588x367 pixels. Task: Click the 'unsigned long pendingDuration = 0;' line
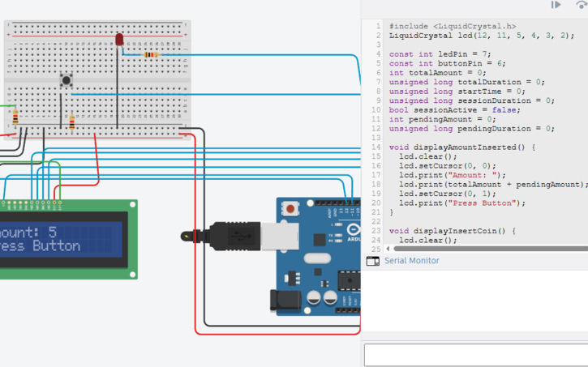pos(472,129)
